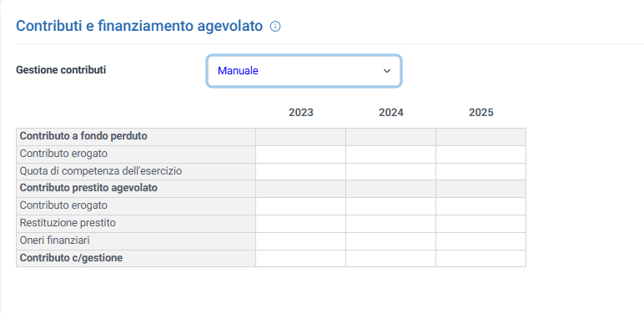The height and width of the screenshot is (314, 644).
Task: Click Quota di competenza dell'esercizio 2025 cell
Action: [481, 171]
